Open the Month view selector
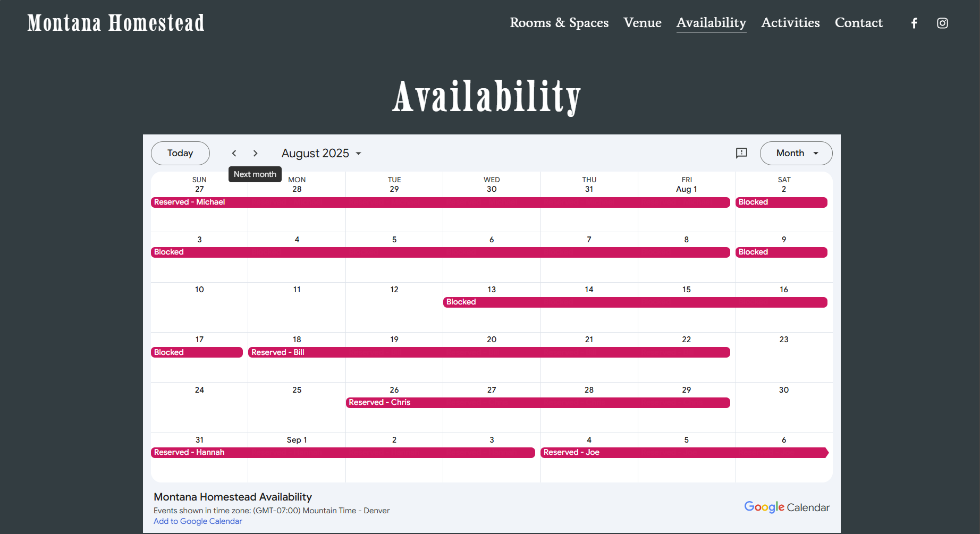This screenshot has width=980, height=534. (x=796, y=153)
